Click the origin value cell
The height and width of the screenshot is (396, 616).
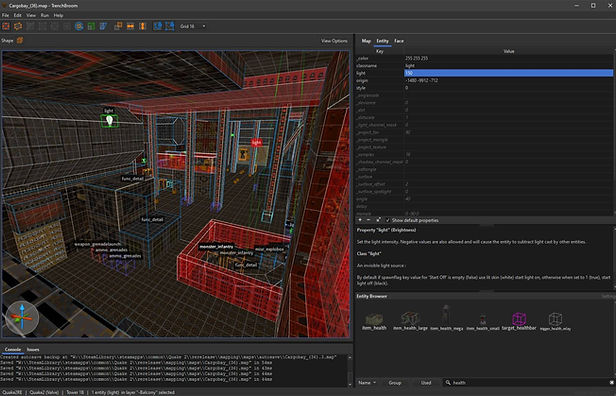tap(508, 81)
